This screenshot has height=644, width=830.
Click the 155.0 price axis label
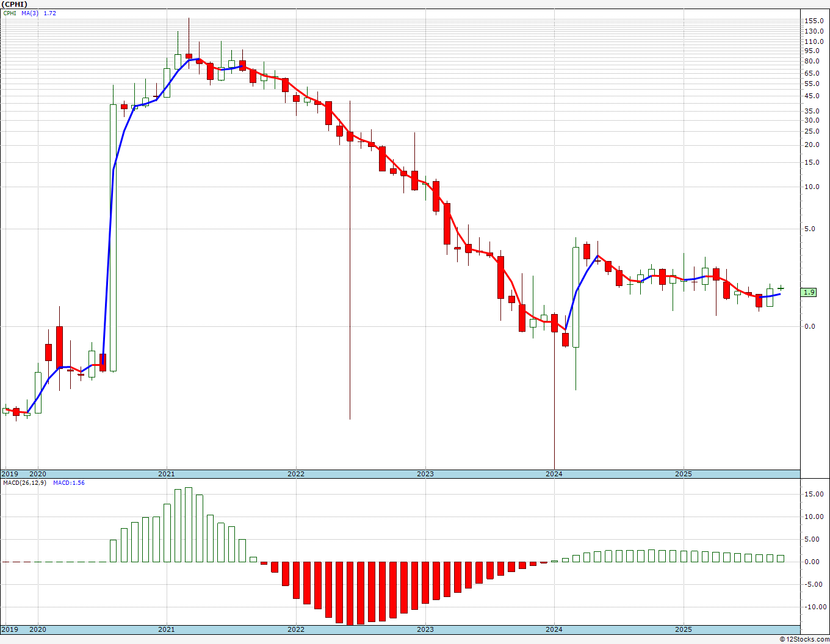pos(814,21)
